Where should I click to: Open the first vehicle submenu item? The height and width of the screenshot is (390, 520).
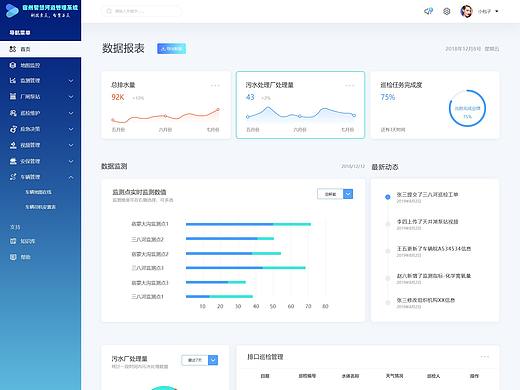(x=38, y=192)
